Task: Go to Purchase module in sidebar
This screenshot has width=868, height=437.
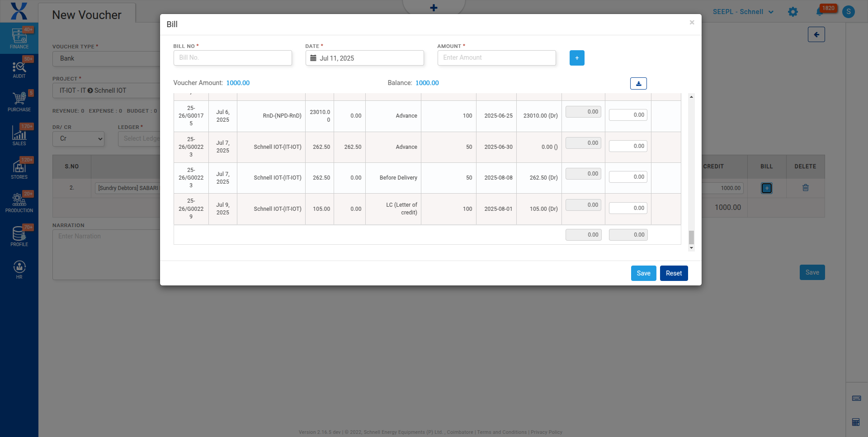Action: 19,101
